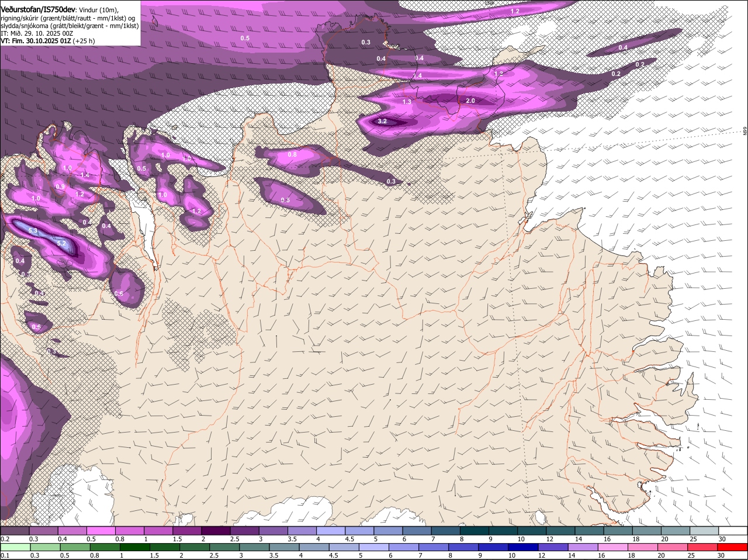Click the 5.2 precipitation value on the map
This screenshot has height=560, width=748.
tap(61, 243)
